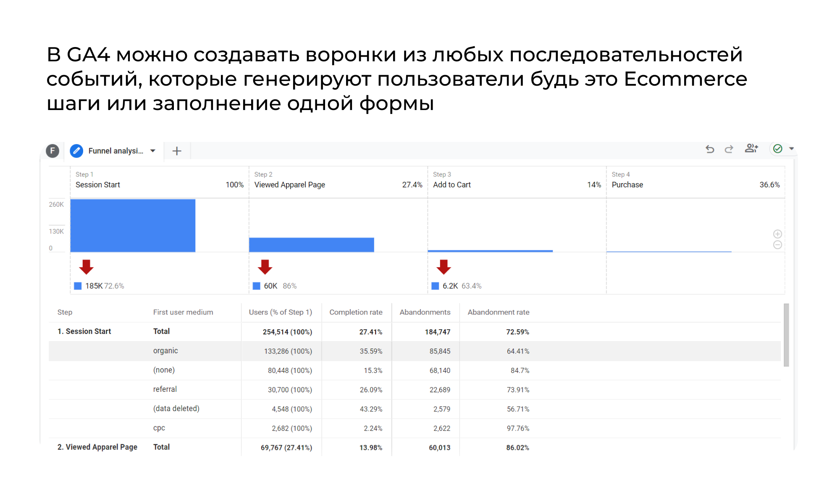The image size is (840, 504).
Task: Undo the last change
Action: (x=710, y=149)
